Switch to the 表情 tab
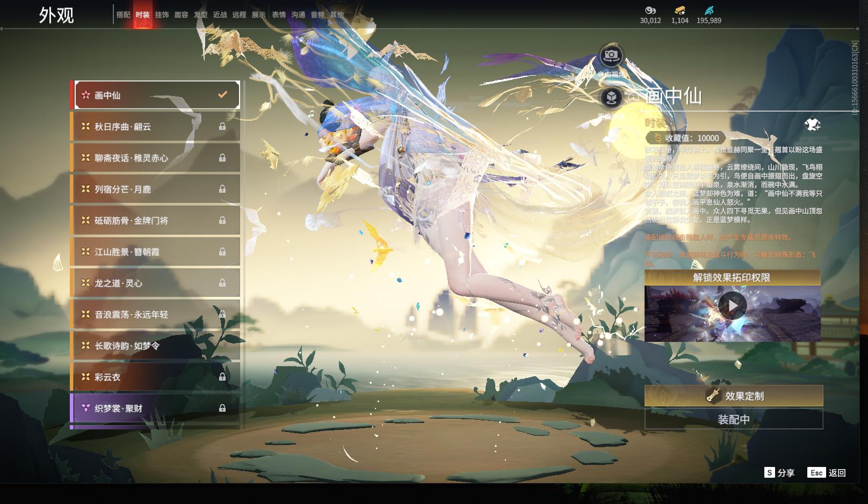868x504 pixels. [279, 14]
